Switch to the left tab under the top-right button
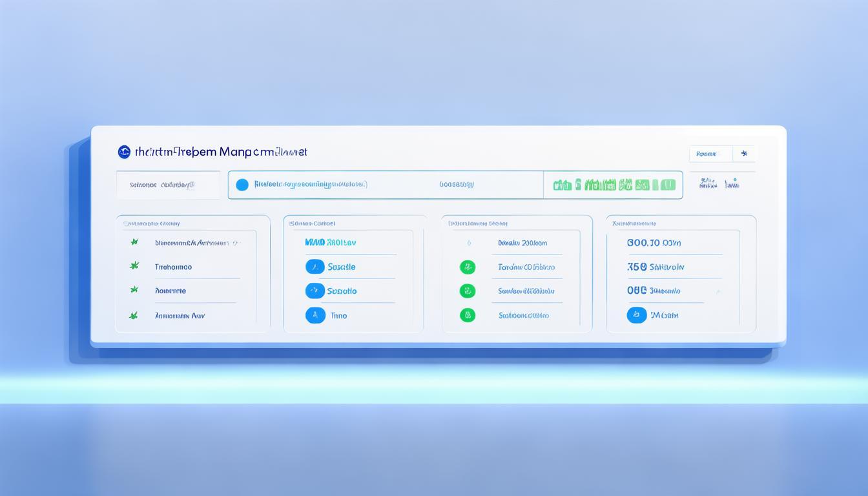The width and height of the screenshot is (868, 496). 708,184
